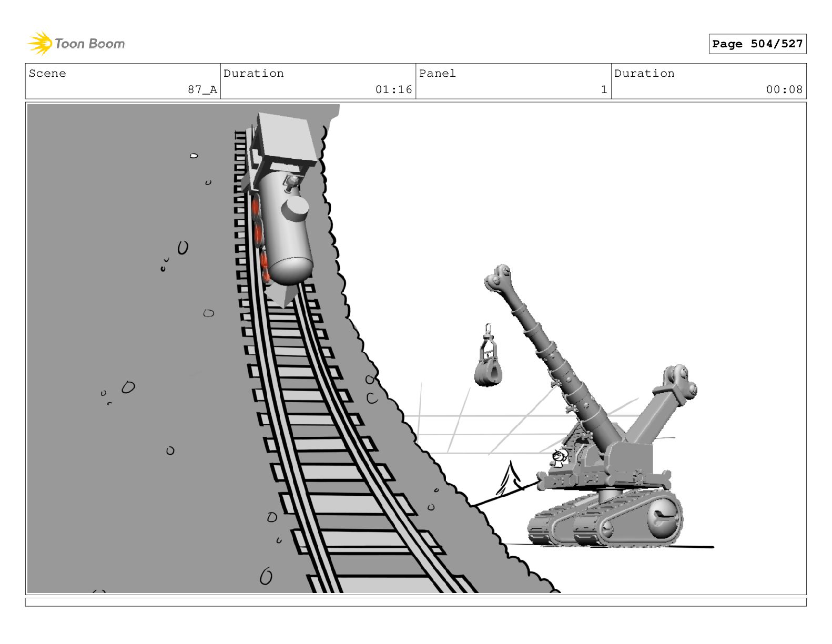Click the panel duration value 00:08
The width and height of the screenshot is (832, 644).
784,90
